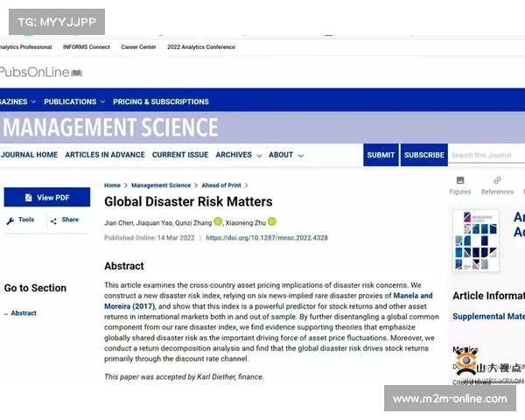
Task: Click the Share network icon
Action: click(x=53, y=221)
